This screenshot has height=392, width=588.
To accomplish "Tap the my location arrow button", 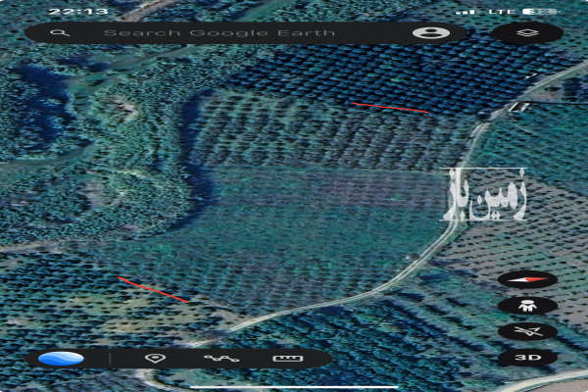I will click(527, 331).
